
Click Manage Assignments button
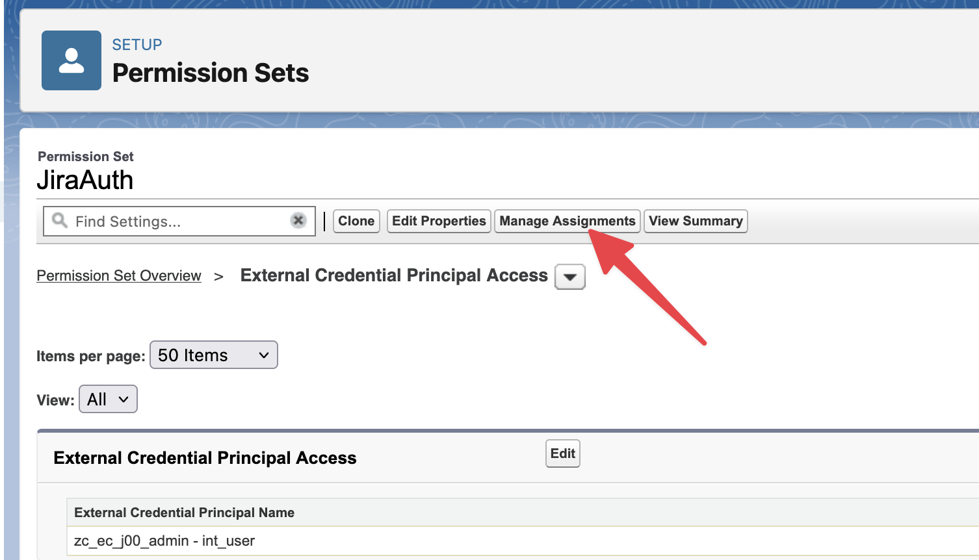click(x=567, y=221)
